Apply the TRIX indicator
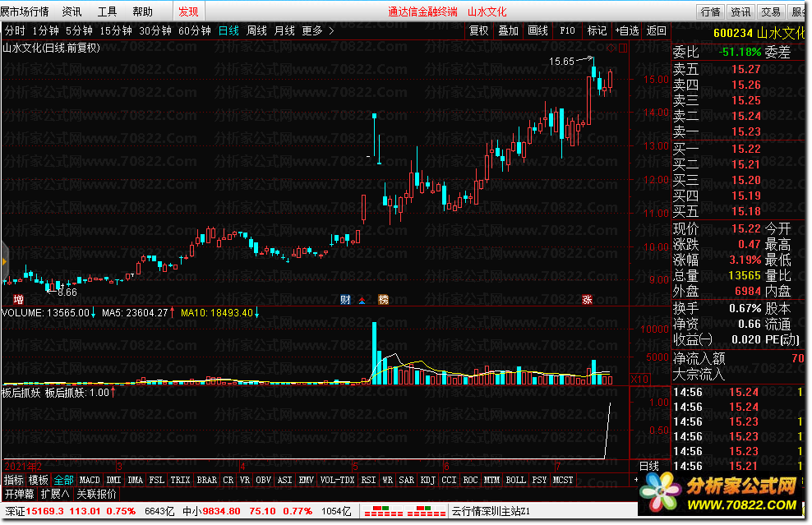The width and height of the screenshot is (812, 525). coord(180,480)
